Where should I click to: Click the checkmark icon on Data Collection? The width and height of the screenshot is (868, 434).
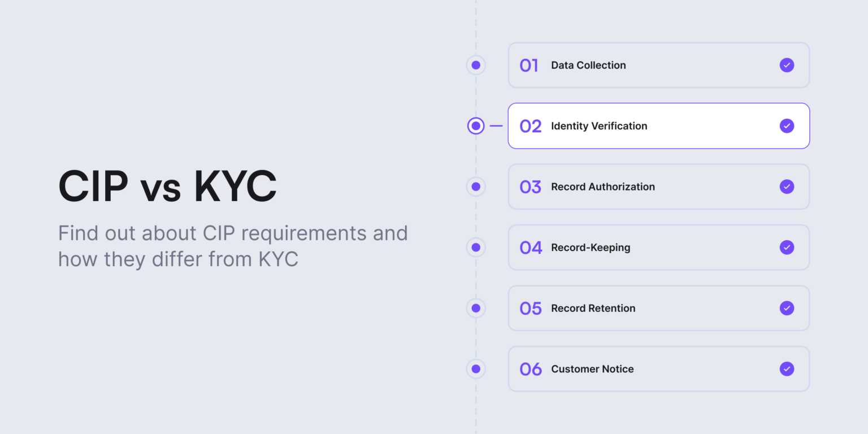pos(787,65)
